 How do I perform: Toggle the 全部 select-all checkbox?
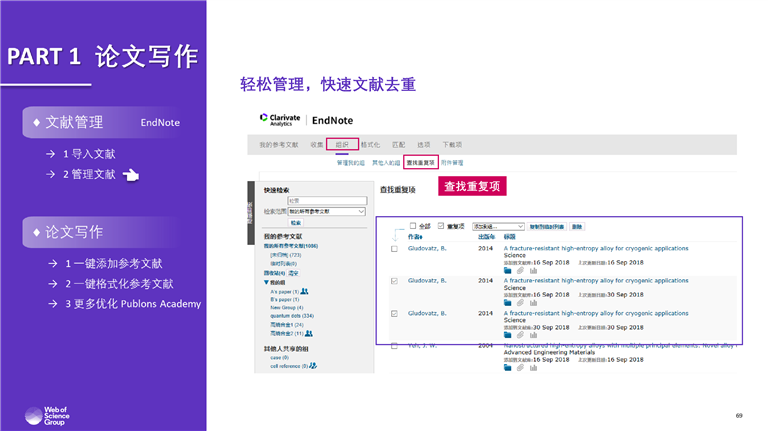coord(413,226)
